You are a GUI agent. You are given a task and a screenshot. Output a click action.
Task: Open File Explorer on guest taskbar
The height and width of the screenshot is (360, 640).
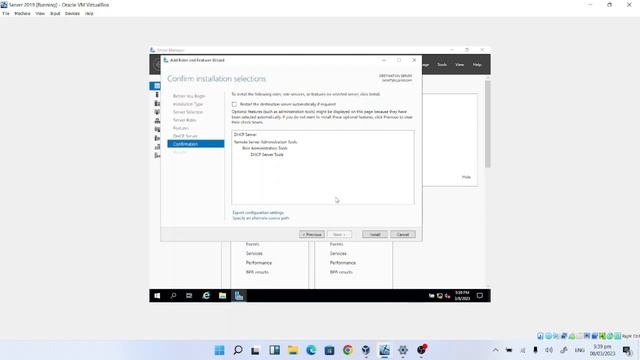[222, 296]
